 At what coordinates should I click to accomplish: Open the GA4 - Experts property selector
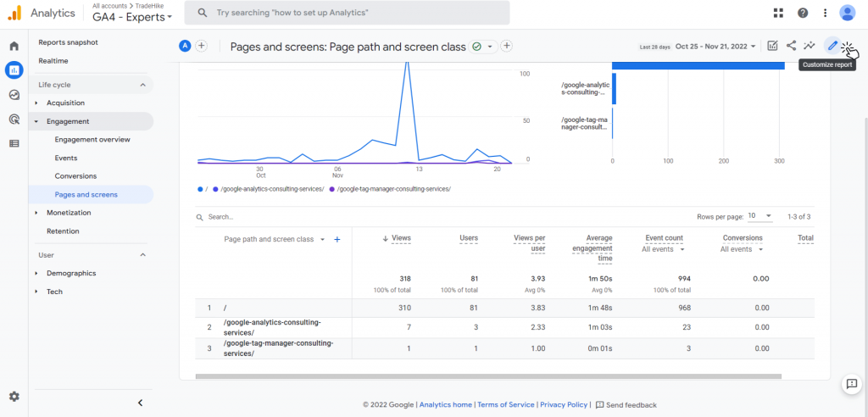132,17
